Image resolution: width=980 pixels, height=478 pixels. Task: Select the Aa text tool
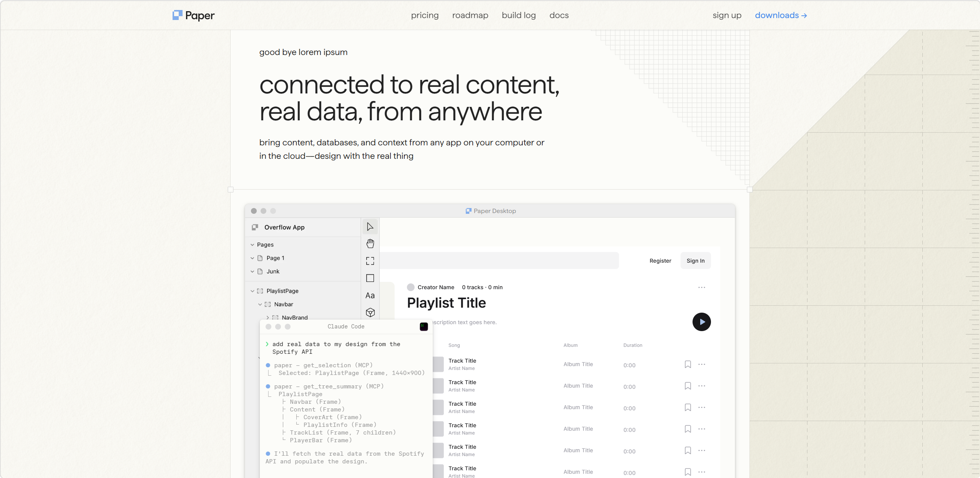(x=370, y=295)
